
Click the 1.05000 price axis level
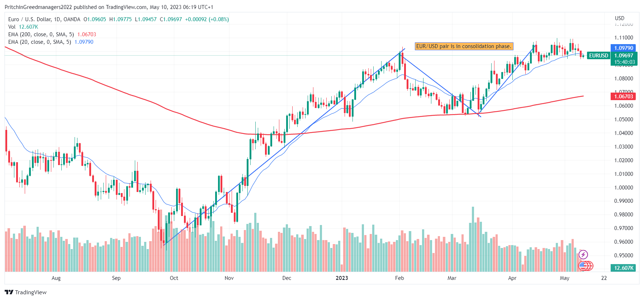[624, 119]
